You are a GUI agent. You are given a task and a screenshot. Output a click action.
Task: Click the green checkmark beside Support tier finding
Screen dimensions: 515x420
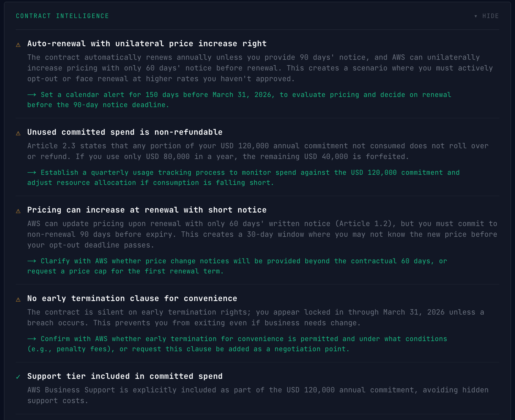[x=19, y=377]
